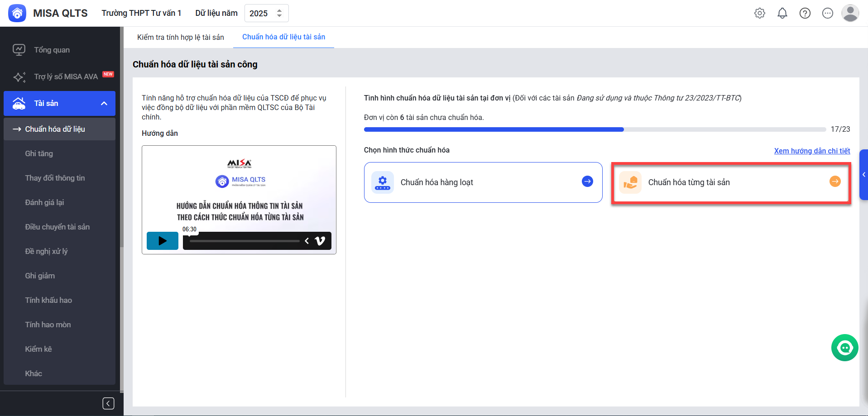Screen dimensions: 868x416
Task: Open the Xem hướng dẫn chi tiết link
Action: [x=812, y=151]
